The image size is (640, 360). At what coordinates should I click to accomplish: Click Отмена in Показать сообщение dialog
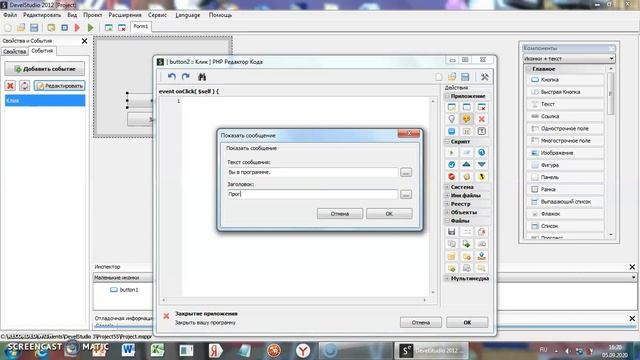[340, 213]
